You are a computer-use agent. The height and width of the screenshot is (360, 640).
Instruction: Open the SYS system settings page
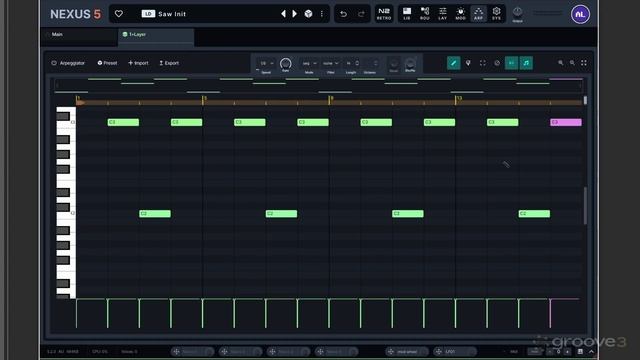click(496, 13)
